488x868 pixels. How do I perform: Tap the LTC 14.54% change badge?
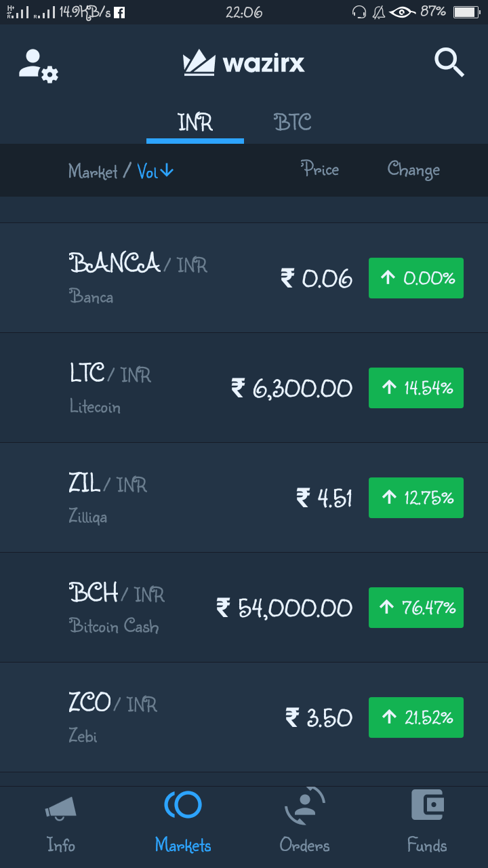coord(416,388)
